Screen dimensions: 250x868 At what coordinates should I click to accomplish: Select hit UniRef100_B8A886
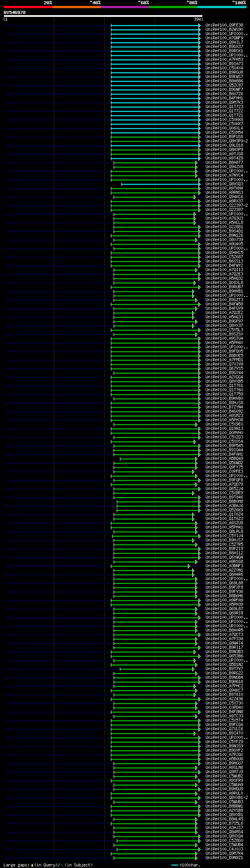(x=224, y=81)
